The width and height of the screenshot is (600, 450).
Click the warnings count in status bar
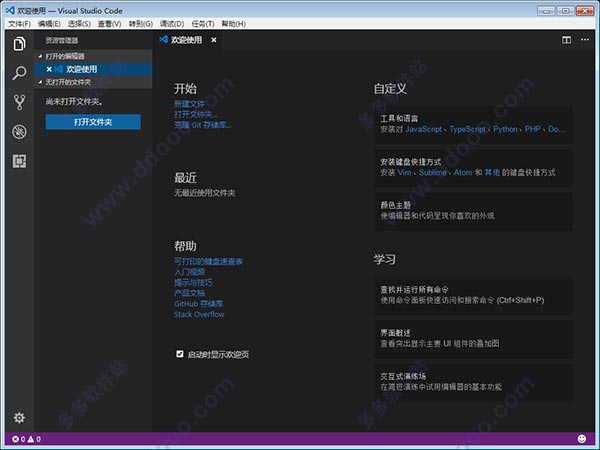click(34, 439)
